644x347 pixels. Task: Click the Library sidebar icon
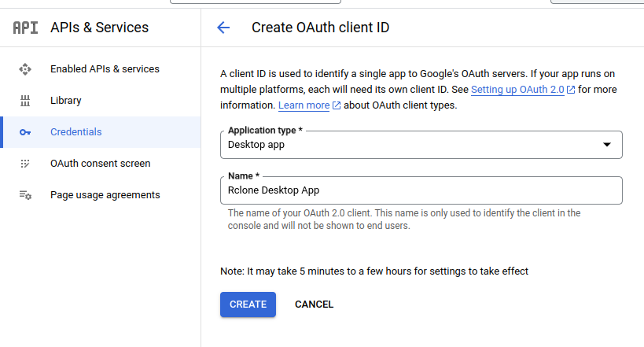(25, 101)
